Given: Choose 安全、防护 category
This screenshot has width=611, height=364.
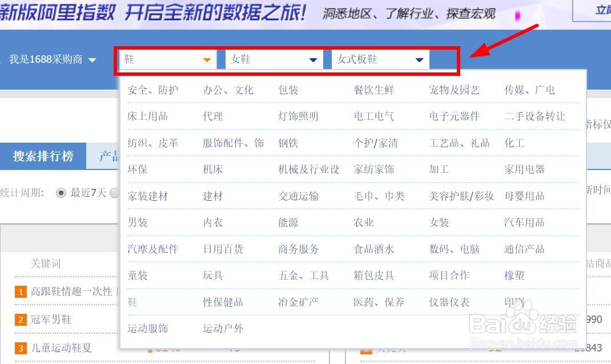Looking at the screenshot, I should 153,90.
